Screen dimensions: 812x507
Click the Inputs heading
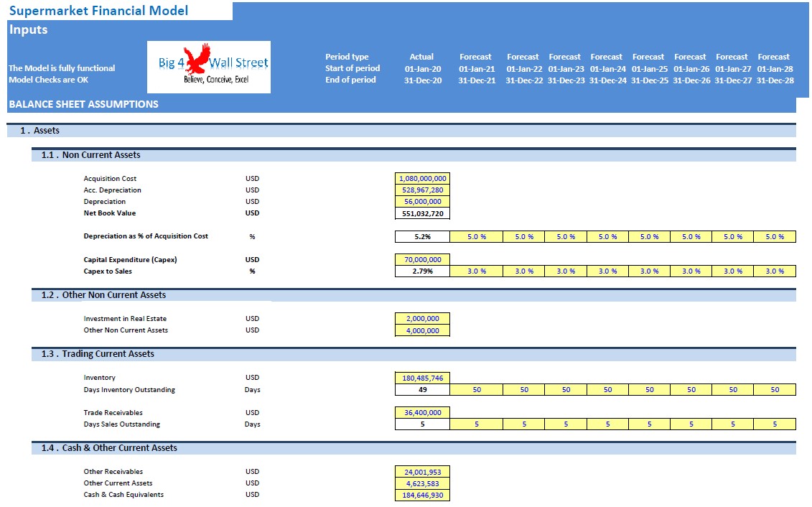click(x=29, y=29)
